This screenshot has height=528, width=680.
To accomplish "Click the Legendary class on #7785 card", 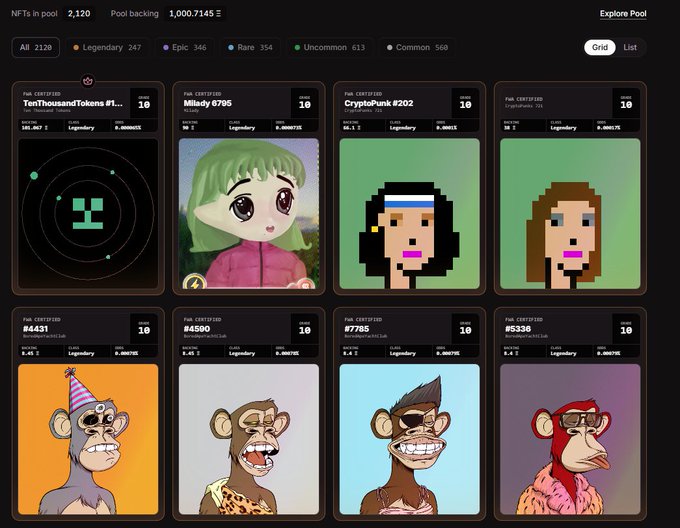I will [x=402, y=353].
